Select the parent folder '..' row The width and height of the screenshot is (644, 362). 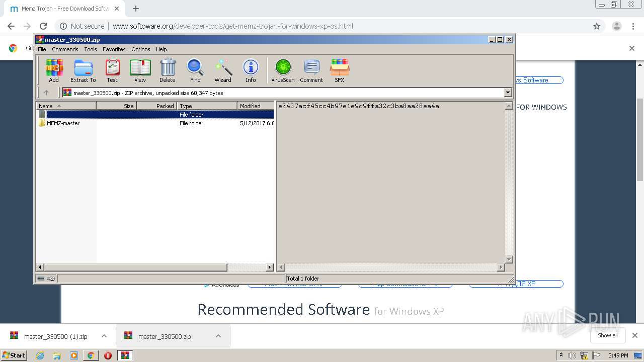point(155,115)
